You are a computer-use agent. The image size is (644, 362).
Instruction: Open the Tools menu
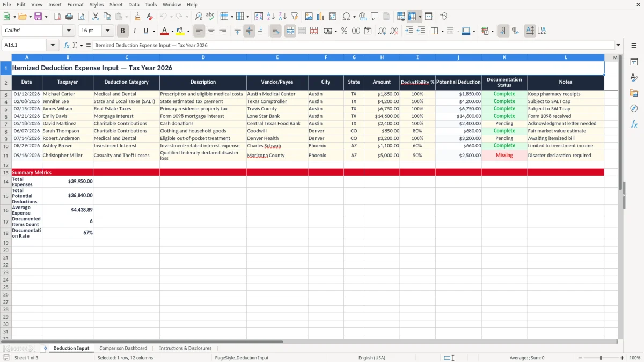pos(151,4)
